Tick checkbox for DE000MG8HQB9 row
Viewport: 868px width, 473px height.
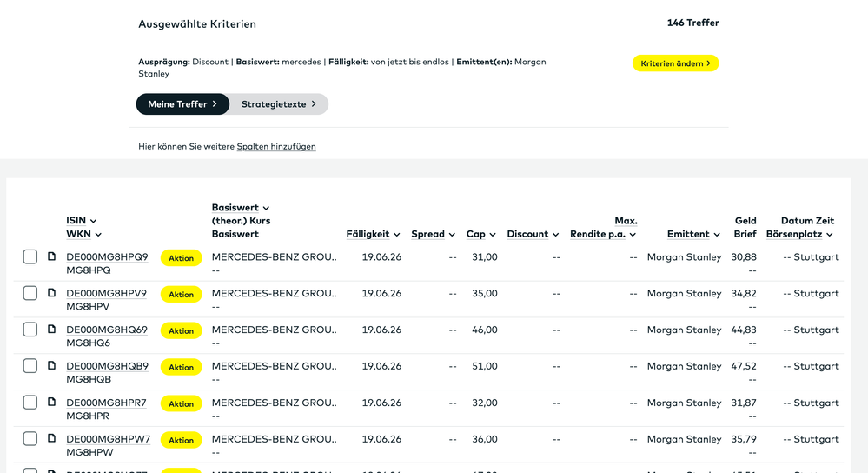tap(30, 366)
